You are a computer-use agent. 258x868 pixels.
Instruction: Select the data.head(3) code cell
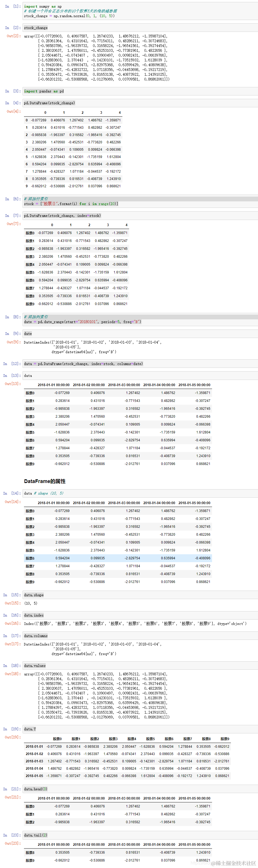click(140, 789)
